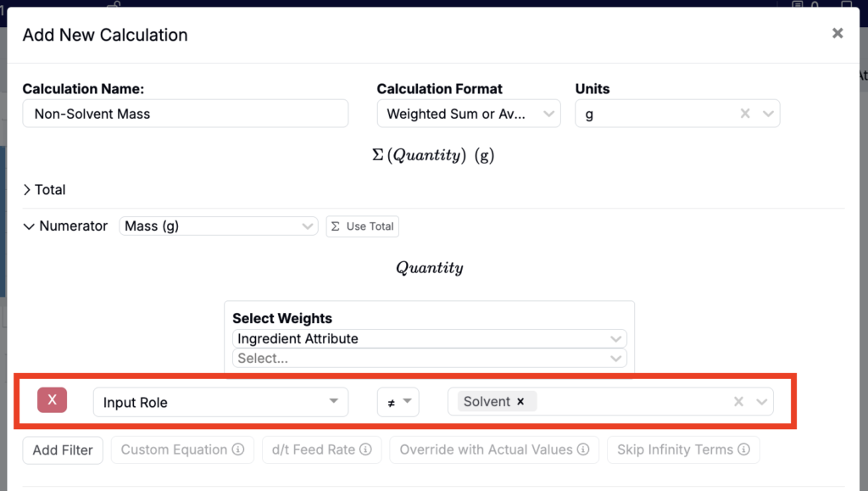Viewport: 868px width, 491px height.
Task: Remove the Solvent tag
Action: [x=520, y=401]
